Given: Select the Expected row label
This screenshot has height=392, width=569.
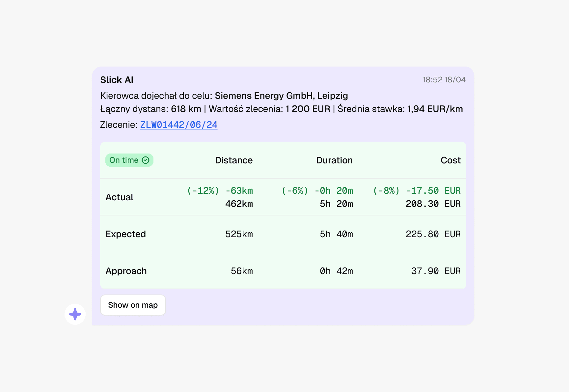Looking at the screenshot, I should (x=125, y=234).
